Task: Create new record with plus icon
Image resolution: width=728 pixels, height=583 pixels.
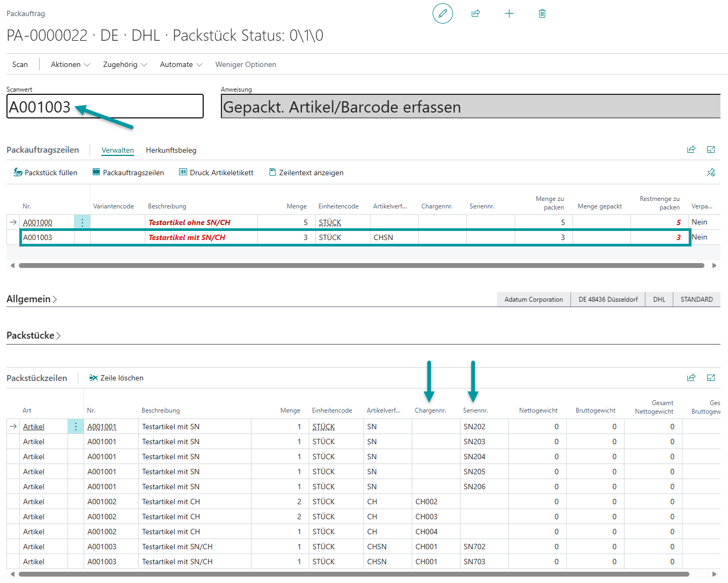Action: pyautogui.click(x=509, y=13)
